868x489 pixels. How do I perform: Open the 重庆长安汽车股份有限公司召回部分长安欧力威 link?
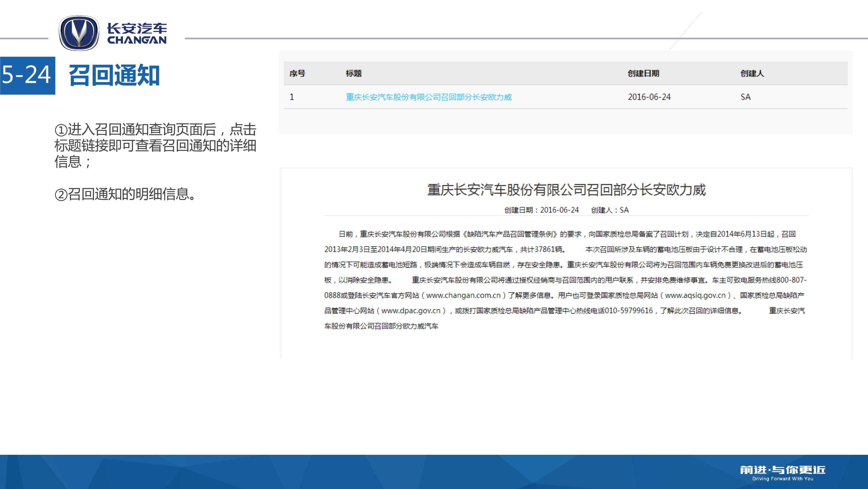pyautogui.click(x=428, y=97)
